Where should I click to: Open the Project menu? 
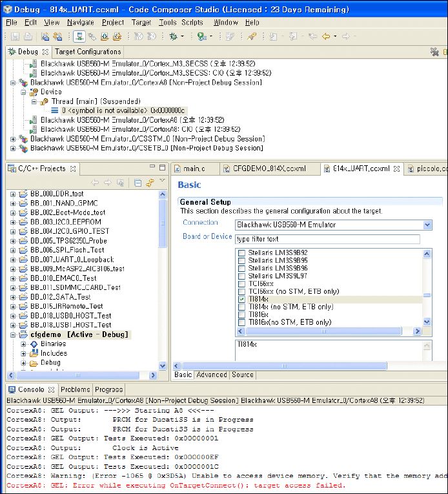coord(113,23)
